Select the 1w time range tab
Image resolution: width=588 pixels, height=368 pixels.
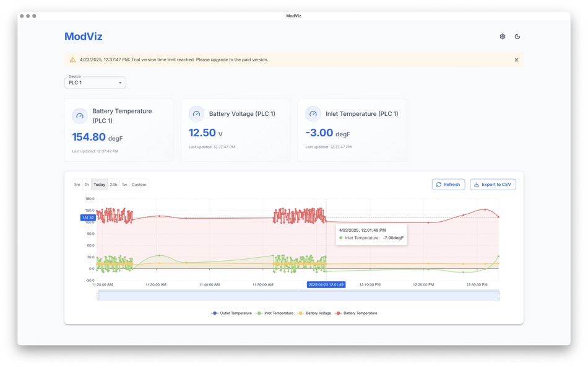(x=124, y=185)
